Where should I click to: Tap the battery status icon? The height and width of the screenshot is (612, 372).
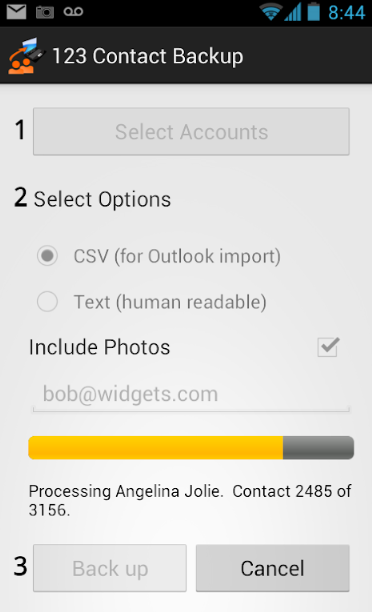(313, 11)
